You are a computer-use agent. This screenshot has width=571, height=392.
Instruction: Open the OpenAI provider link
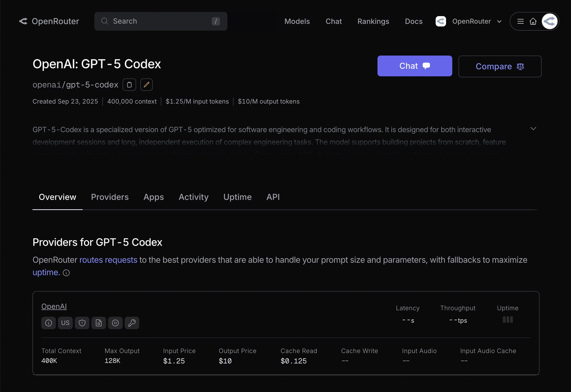click(54, 306)
